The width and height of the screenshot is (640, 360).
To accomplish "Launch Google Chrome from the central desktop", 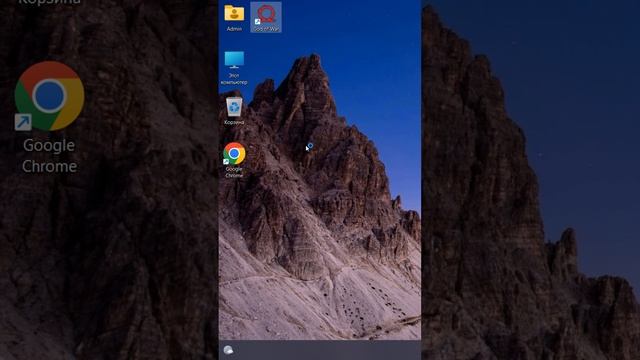I will [234, 153].
